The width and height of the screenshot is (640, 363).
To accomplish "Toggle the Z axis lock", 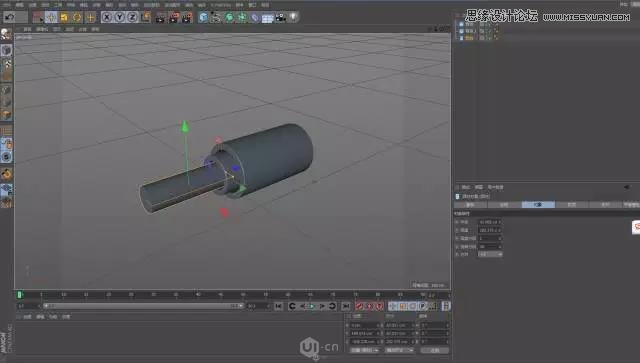I will [x=132, y=17].
